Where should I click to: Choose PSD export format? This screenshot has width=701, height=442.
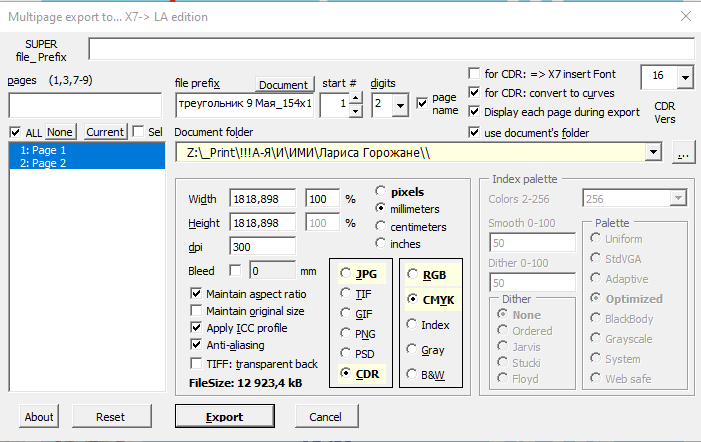[345, 353]
